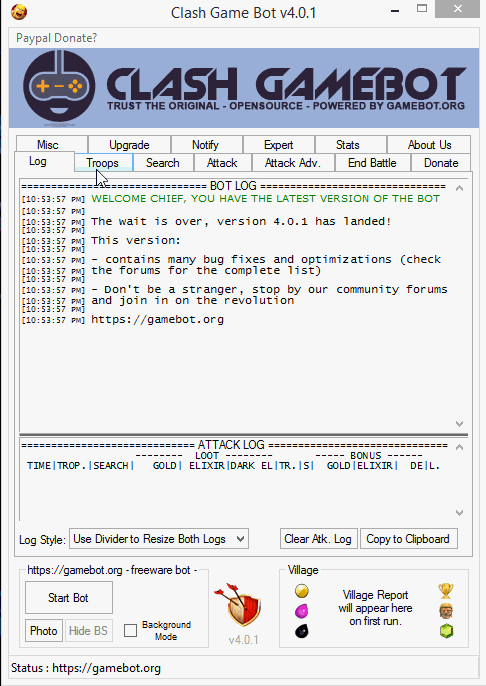Click the ATTACK LOG column header row

234,466
